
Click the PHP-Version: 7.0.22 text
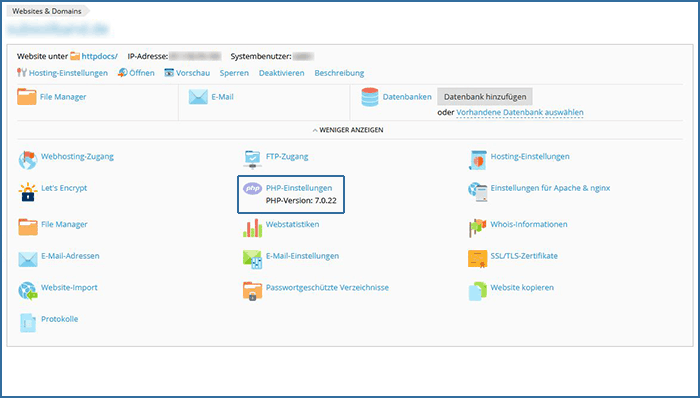point(301,201)
